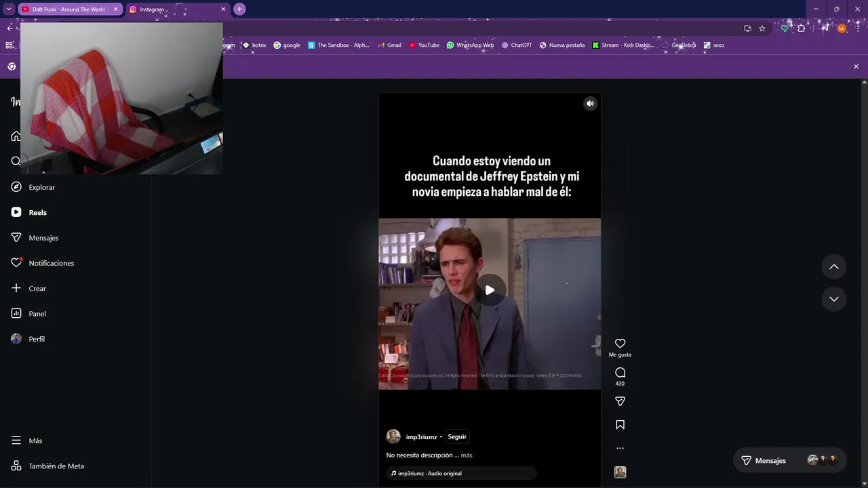The width and height of the screenshot is (868, 488).
Task: Open the three-dot more options on reel
Action: point(620,448)
